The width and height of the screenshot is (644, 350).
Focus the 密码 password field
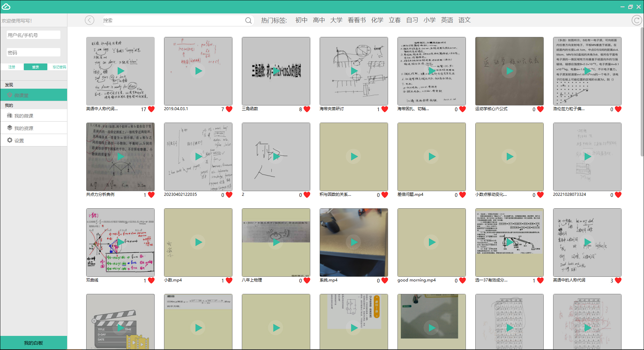coord(34,52)
